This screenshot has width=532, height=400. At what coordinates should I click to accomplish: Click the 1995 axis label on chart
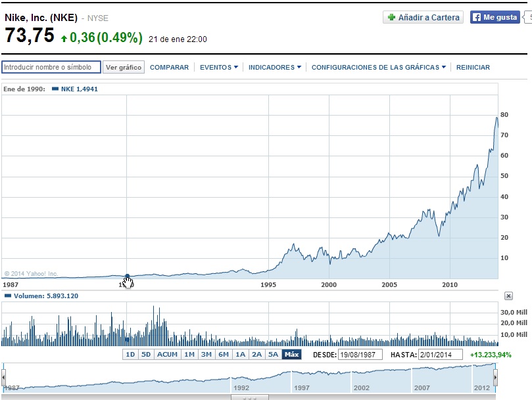pyautogui.click(x=268, y=285)
